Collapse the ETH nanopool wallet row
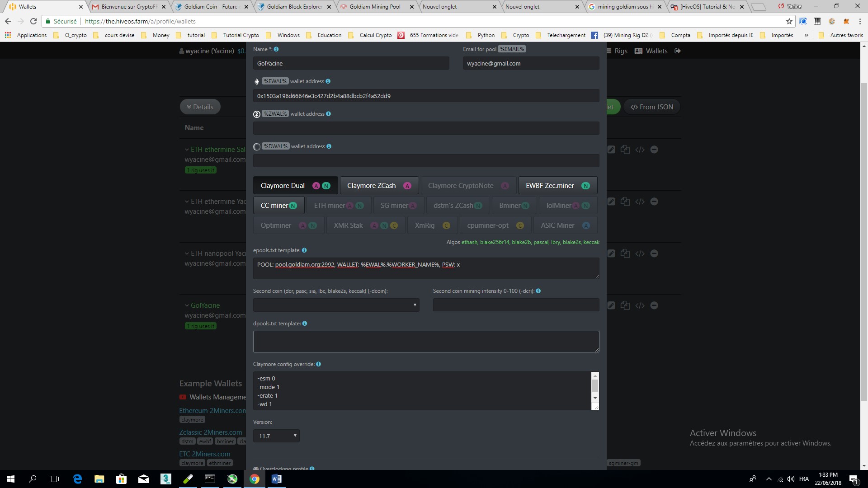This screenshot has width=868, height=488. pyautogui.click(x=187, y=253)
